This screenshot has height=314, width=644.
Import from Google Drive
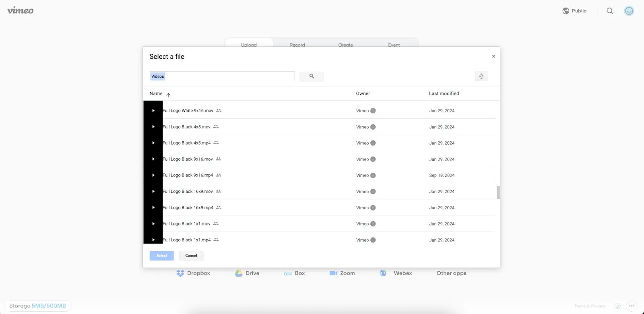point(247,273)
